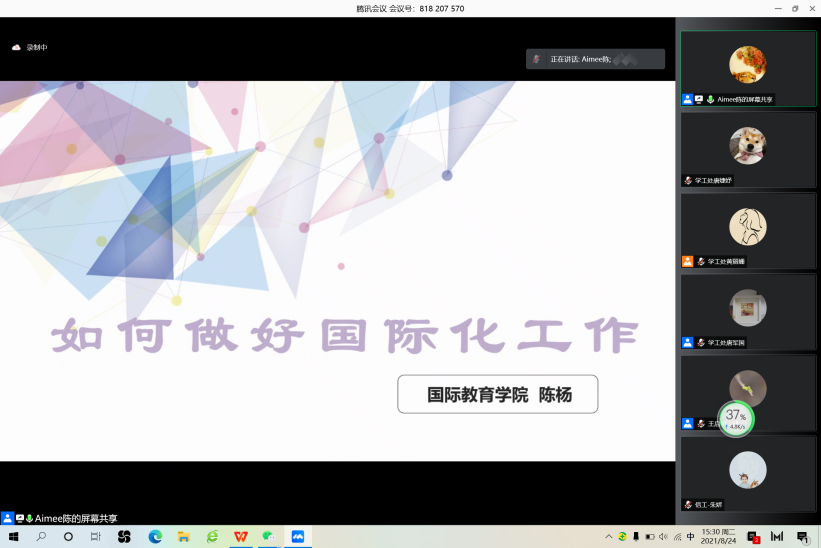Open WeChat from the taskbar

(x=268, y=537)
